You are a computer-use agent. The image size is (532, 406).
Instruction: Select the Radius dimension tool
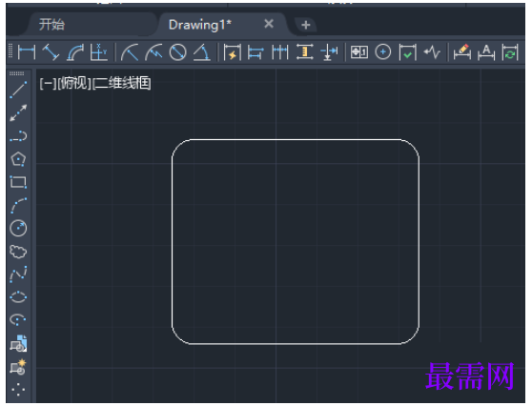tap(130, 52)
